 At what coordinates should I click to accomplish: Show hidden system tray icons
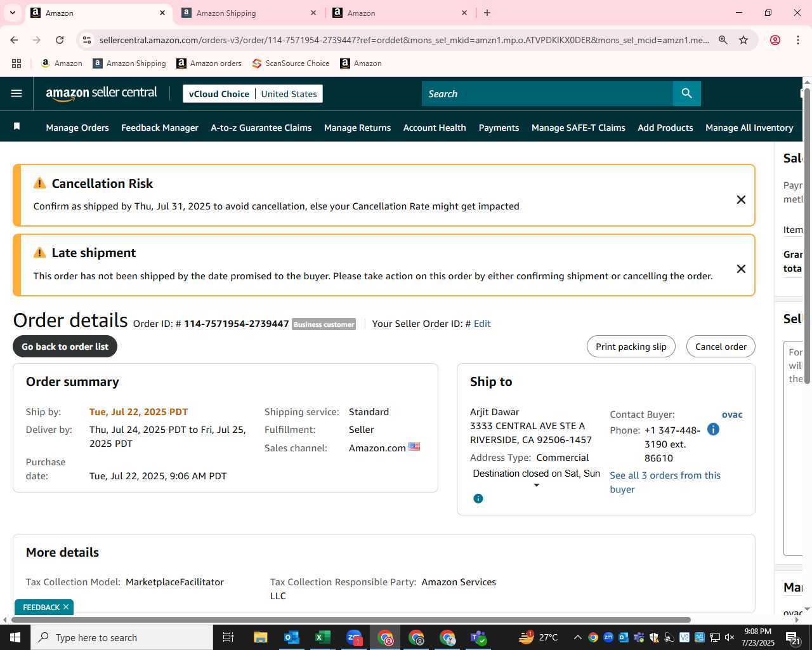[577, 637]
